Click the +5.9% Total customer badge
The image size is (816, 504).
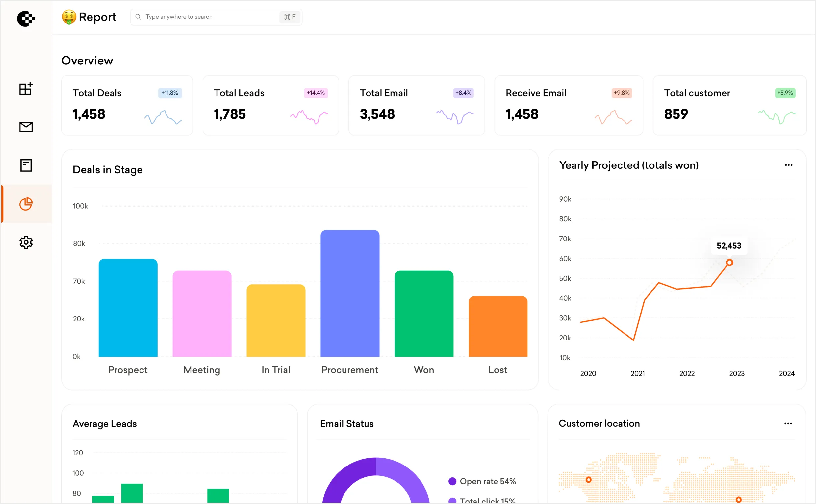785,93
